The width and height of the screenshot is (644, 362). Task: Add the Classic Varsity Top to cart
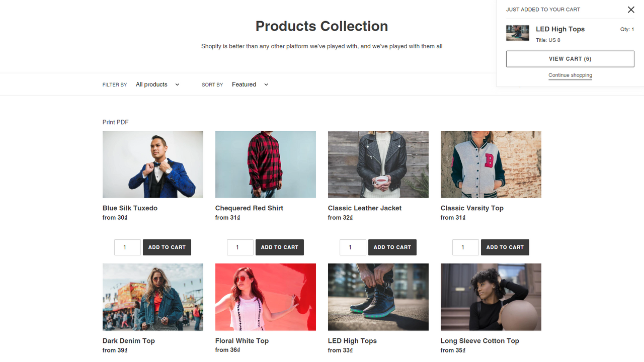(505, 247)
